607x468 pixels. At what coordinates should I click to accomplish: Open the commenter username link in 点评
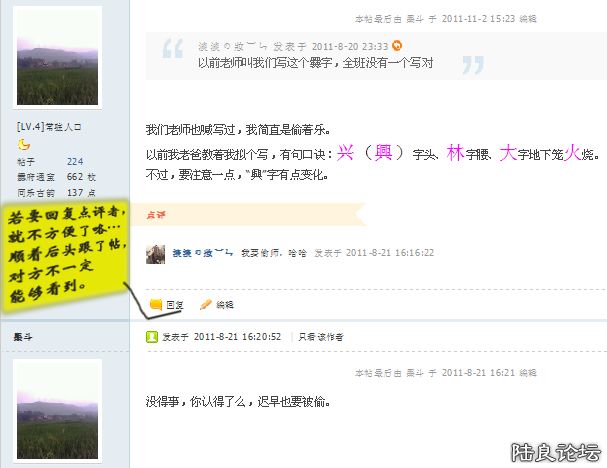click(x=202, y=253)
